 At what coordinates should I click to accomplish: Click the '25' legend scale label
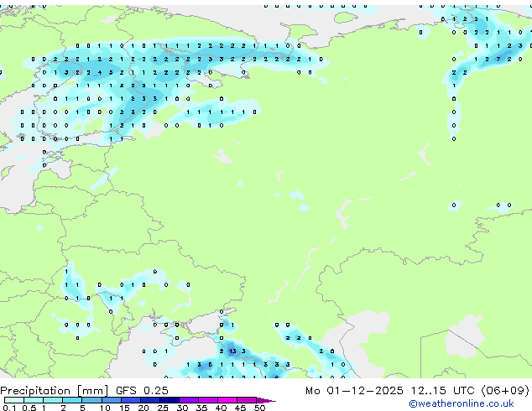163,408
